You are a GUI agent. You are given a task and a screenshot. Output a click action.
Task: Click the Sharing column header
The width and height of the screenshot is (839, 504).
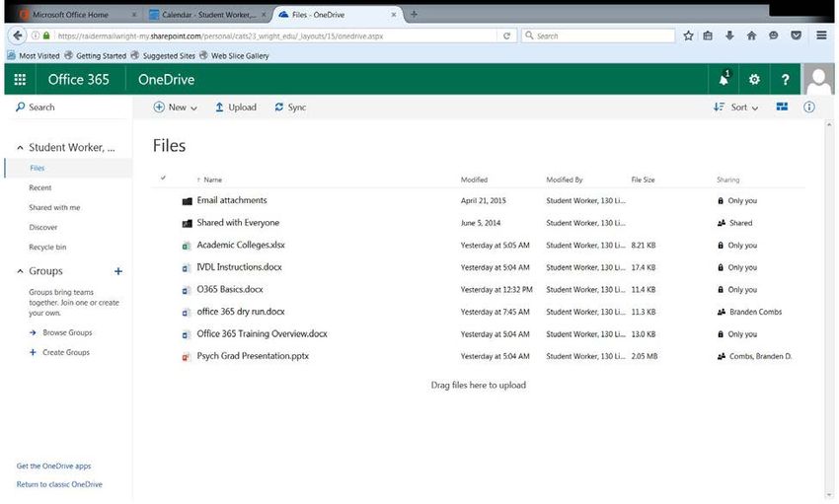pos(727,180)
